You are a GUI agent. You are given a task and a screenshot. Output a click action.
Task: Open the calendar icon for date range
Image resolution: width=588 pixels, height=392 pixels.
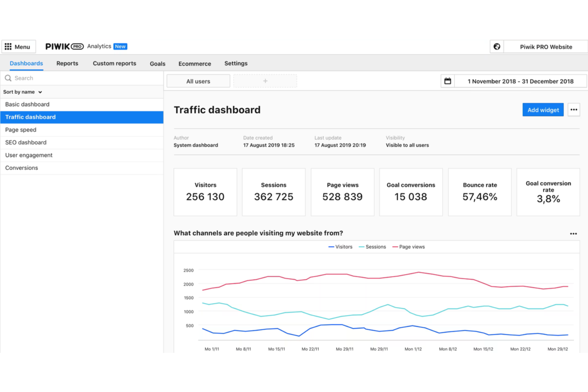(448, 81)
